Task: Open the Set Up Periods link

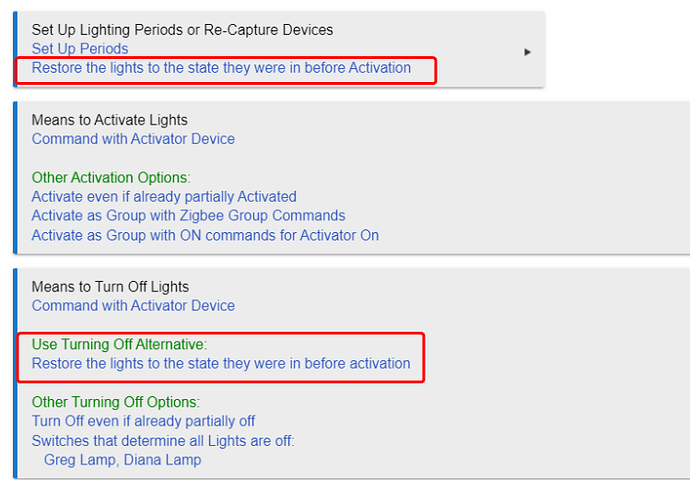Action: [80, 48]
